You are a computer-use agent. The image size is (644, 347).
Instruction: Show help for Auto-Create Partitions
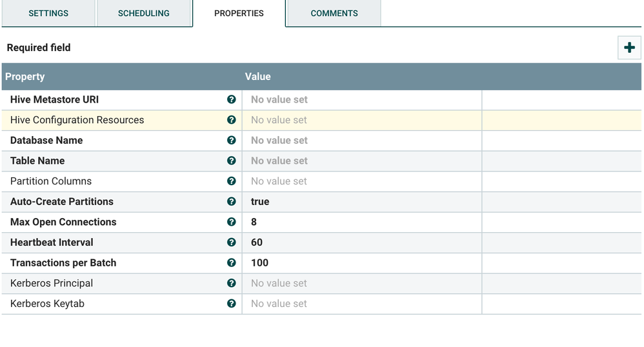point(231,201)
